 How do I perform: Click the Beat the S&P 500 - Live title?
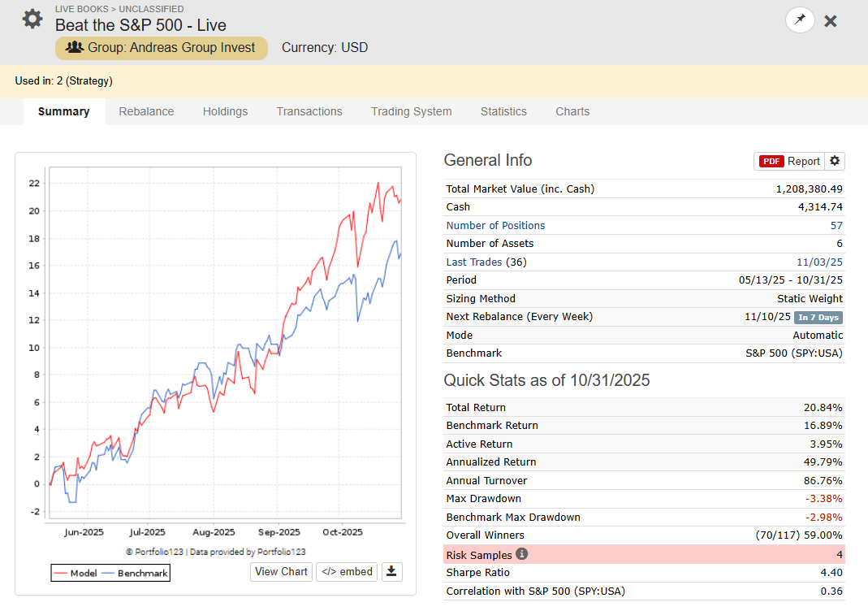(140, 25)
